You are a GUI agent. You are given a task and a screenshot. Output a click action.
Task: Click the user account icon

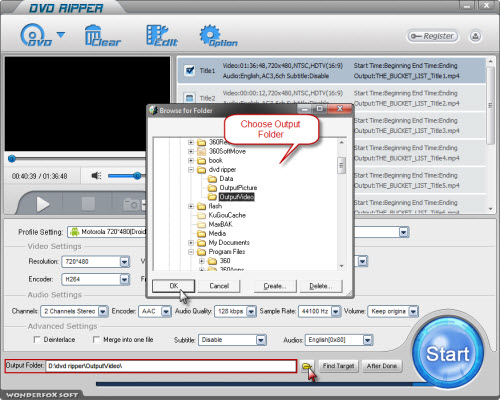pos(475,36)
